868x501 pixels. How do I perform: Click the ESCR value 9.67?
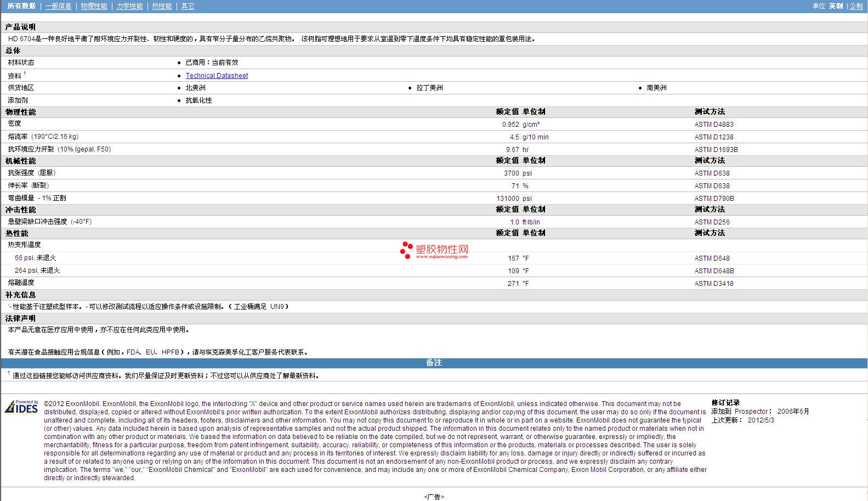click(512, 150)
